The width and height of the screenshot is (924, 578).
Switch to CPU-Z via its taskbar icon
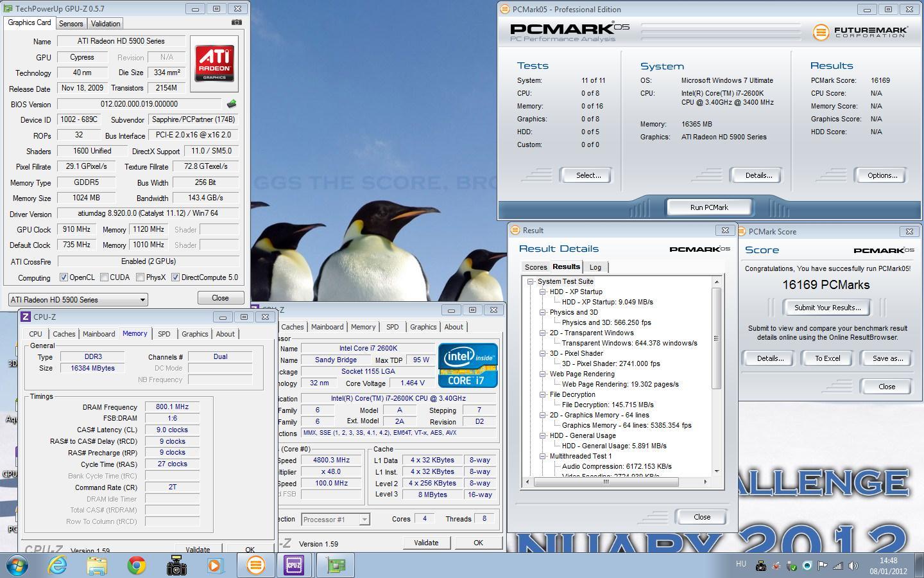[294, 565]
